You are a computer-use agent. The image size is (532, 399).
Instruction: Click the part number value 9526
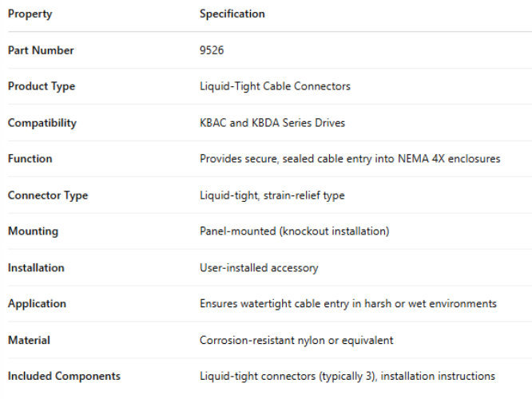click(212, 50)
